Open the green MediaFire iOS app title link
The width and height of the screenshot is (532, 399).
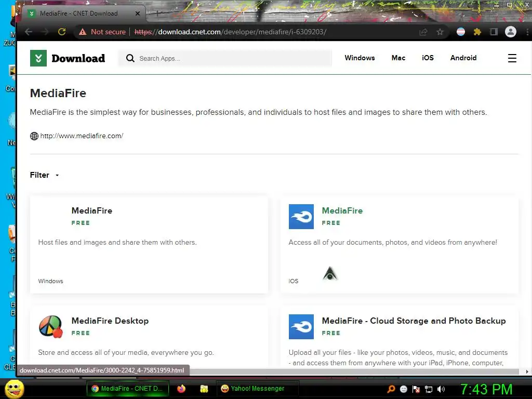342,211
